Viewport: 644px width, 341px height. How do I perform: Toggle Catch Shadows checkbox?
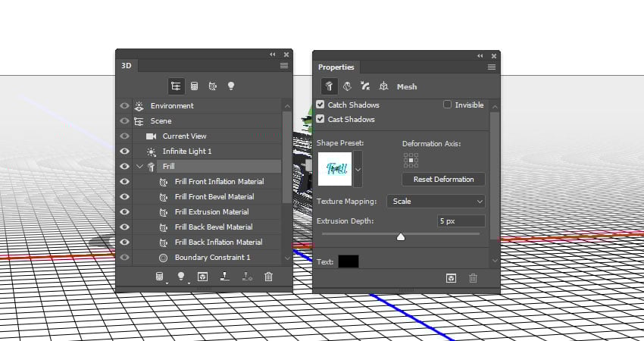pyautogui.click(x=320, y=105)
